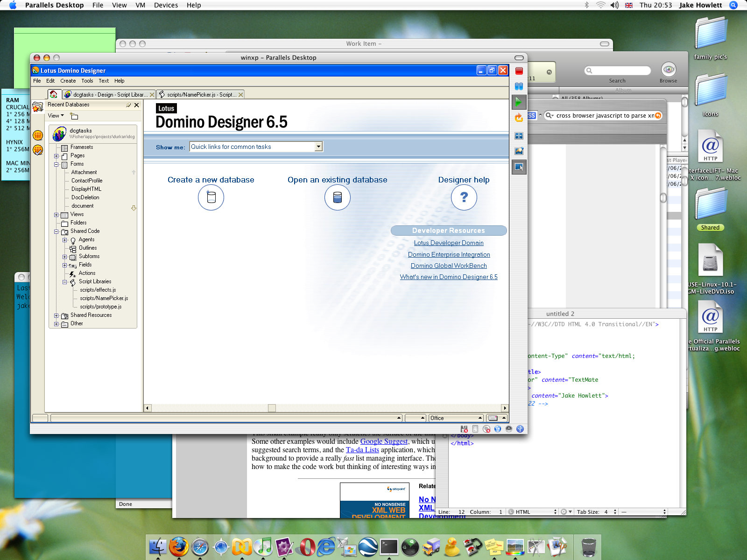Open Google Earth from the Dock

click(x=368, y=546)
